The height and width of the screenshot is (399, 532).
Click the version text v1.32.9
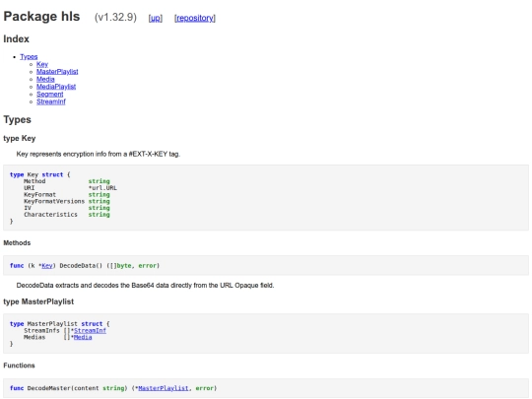click(115, 18)
